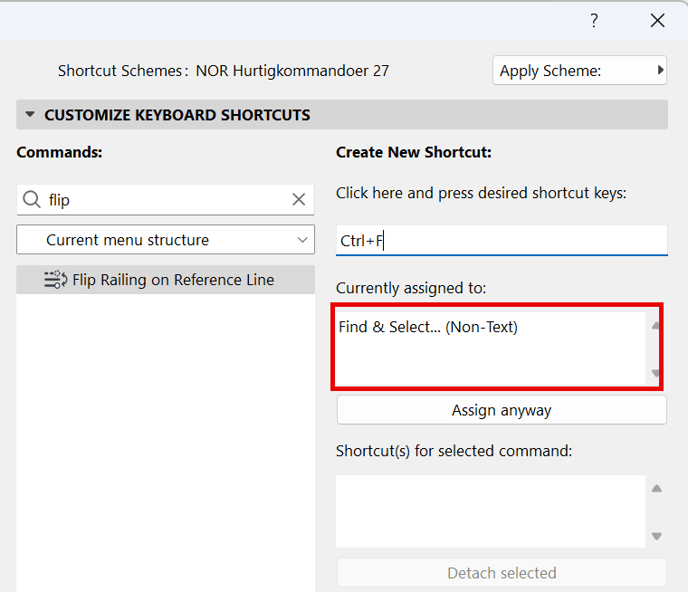Collapse the Customize Keyboard Shortcuts section
The width and height of the screenshot is (688, 592).
tap(30, 115)
